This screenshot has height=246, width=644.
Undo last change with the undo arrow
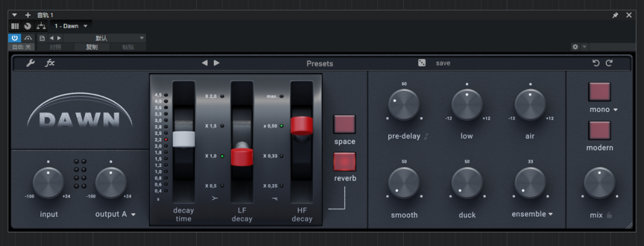(596, 63)
